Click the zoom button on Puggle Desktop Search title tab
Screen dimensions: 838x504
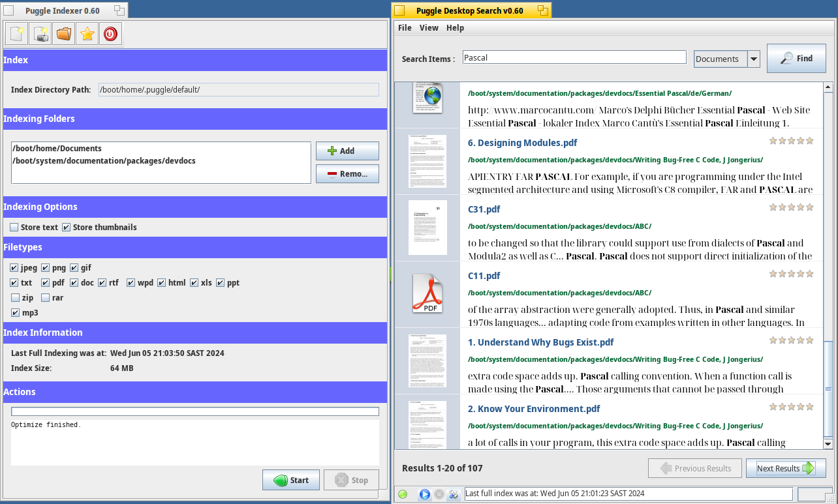click(x=543, y=10)
